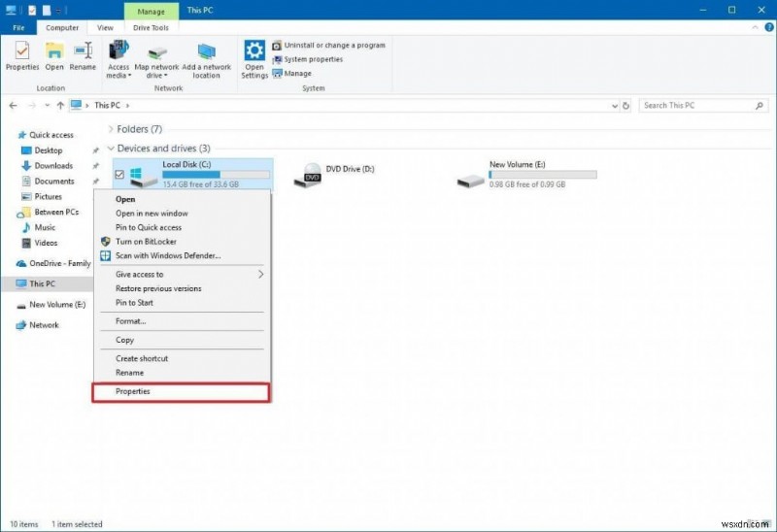Choose Scan with Windows Defender

[x=182, y=255]
